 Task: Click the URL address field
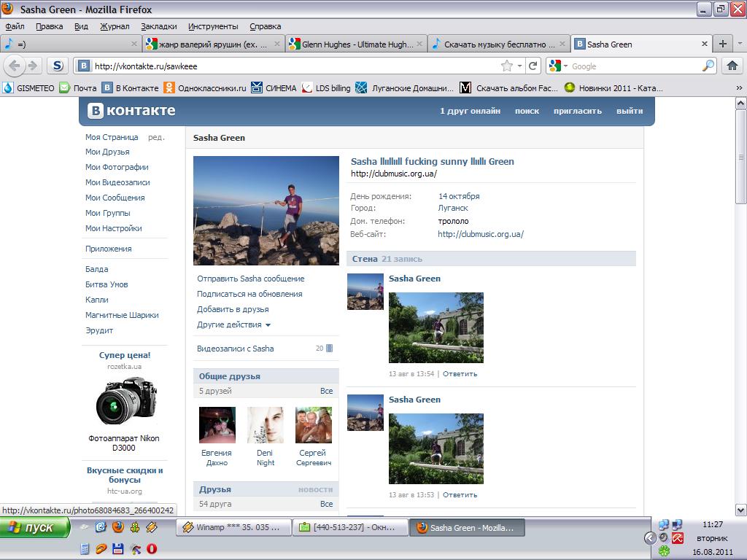295,66
